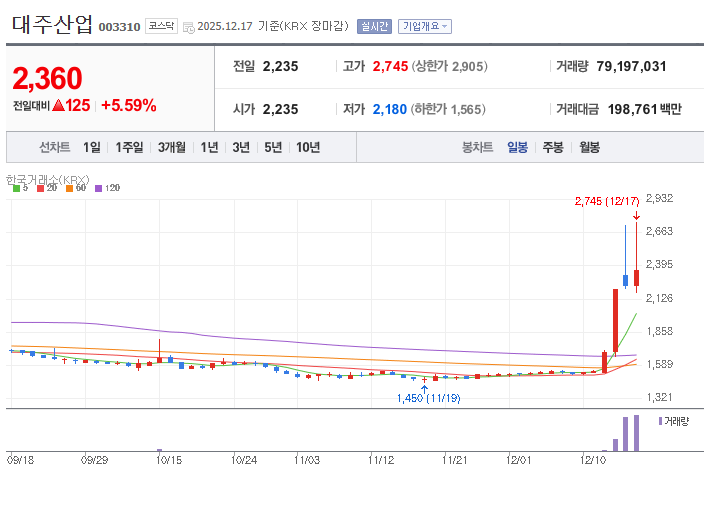Viewport: 704px width, 508px height.
Task: Click the calendar icon beside 2025.12.17
Action: coord(189,27)
